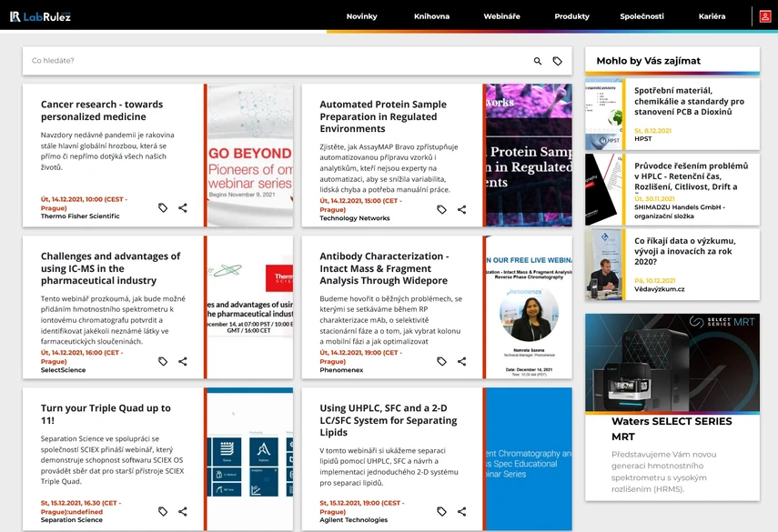Click Waters SELECT SERIES MRT instrument banner

[672, 363]
